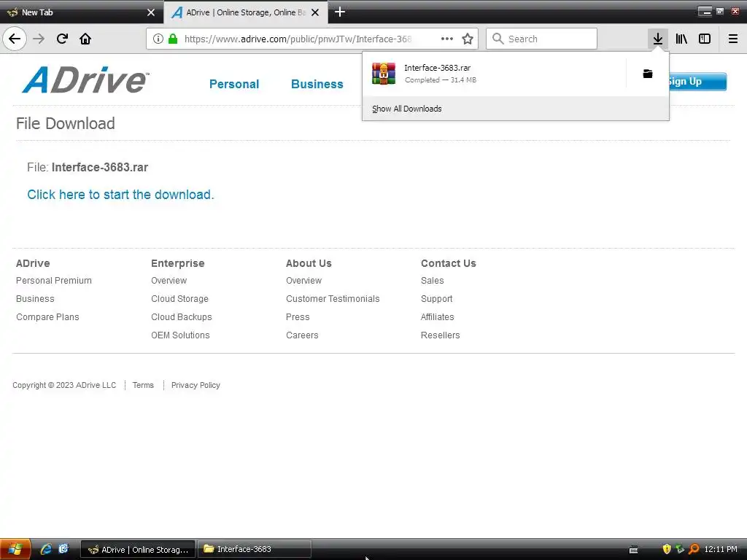The image size is (747, 560).
Task: Select ADrive Online Storage taskbar button
Action: coord(138,549)
